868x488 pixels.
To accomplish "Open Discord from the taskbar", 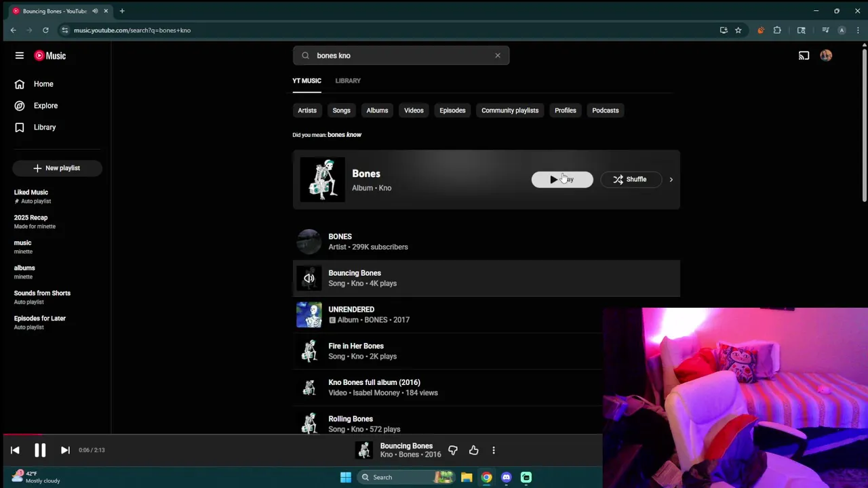I will tap(506, 477).
